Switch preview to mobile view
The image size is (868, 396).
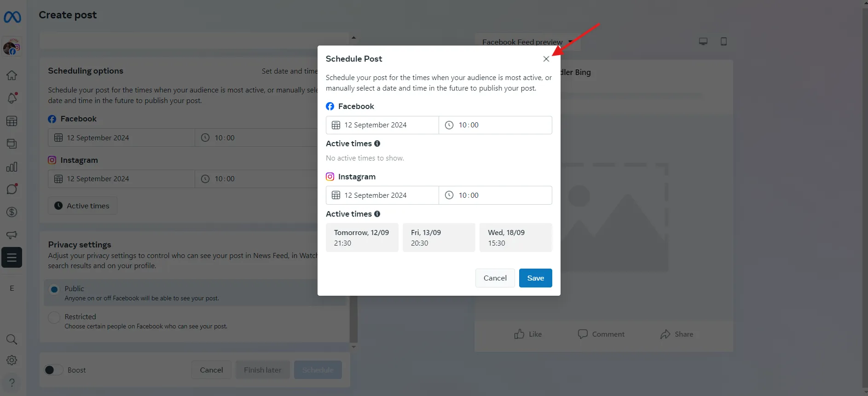click(723, 41)
